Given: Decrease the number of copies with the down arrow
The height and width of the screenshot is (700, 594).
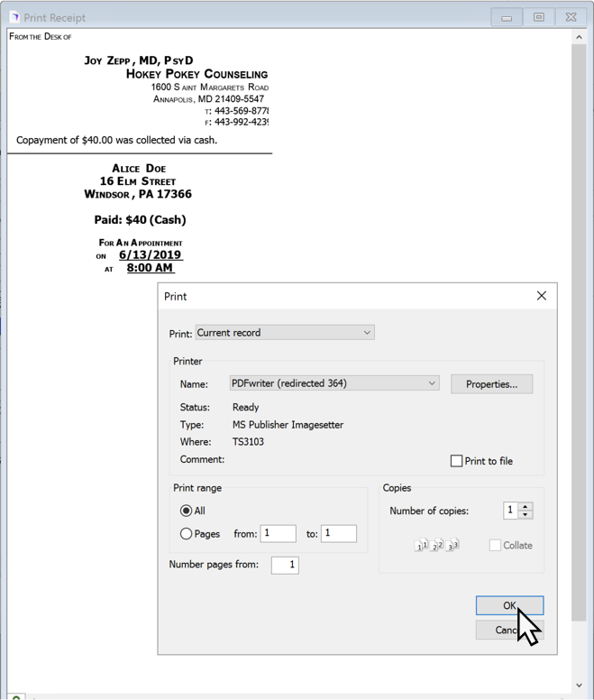Looking at the screenshot, I should (525, 515).
